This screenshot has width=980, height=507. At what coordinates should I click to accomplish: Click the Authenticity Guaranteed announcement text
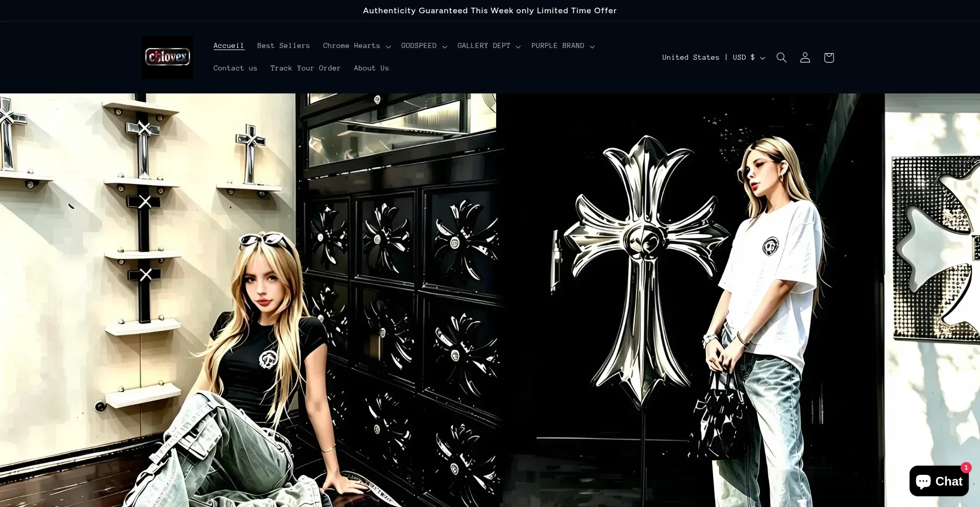(x=489, y=11)
